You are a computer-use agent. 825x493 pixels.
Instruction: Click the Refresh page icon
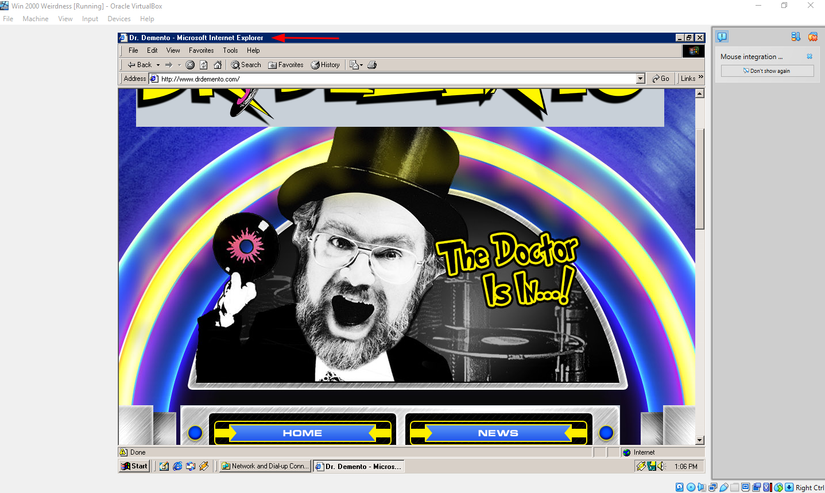click(x=204, y=65)
